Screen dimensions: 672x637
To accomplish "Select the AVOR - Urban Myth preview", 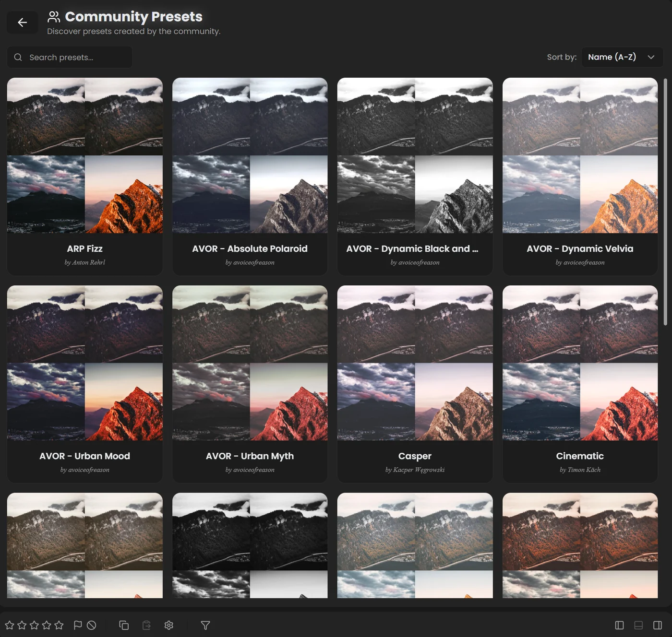I will click(250, 363).
